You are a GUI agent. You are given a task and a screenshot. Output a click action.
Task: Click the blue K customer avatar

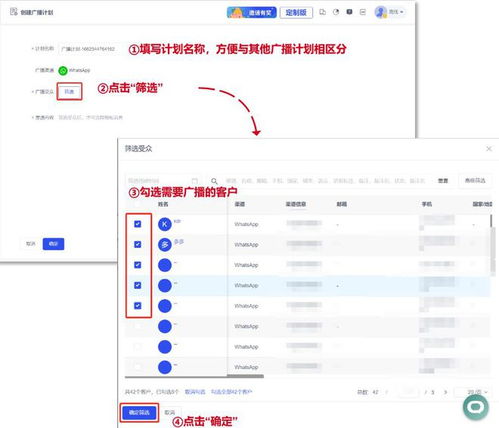(x=165, y=224)
